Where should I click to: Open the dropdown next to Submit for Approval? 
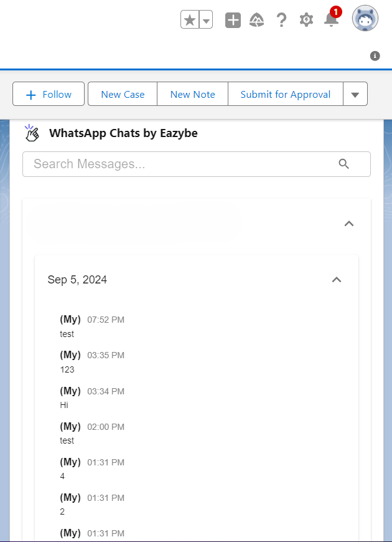coord(355,93)
